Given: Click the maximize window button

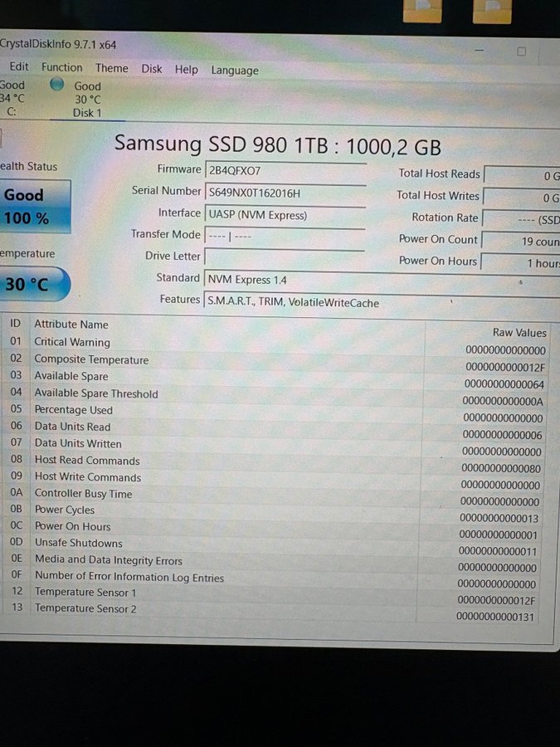Looking at the screenshot, I should pyautogui.click(x=521, y=51).
